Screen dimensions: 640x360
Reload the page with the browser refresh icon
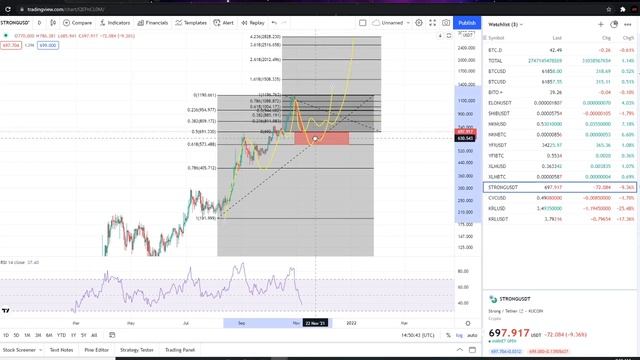pyautogui.click(x=7, y=9)
